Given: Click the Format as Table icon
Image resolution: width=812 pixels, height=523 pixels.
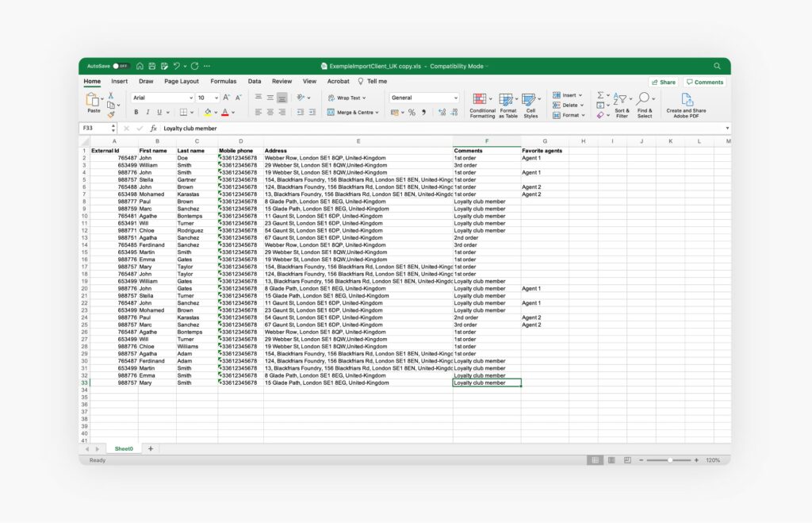Looking at the screenshot, I should tap(507, 98).
